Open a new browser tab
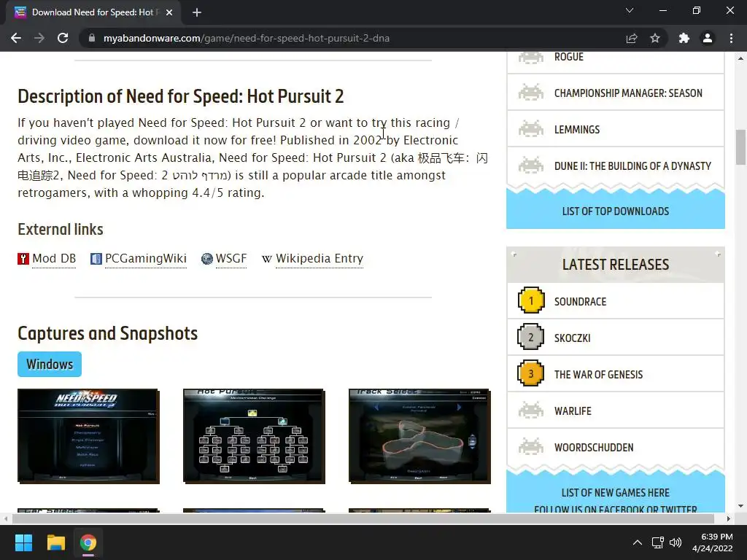Viewport: 747px width, 560px height. tap(197, 12)
